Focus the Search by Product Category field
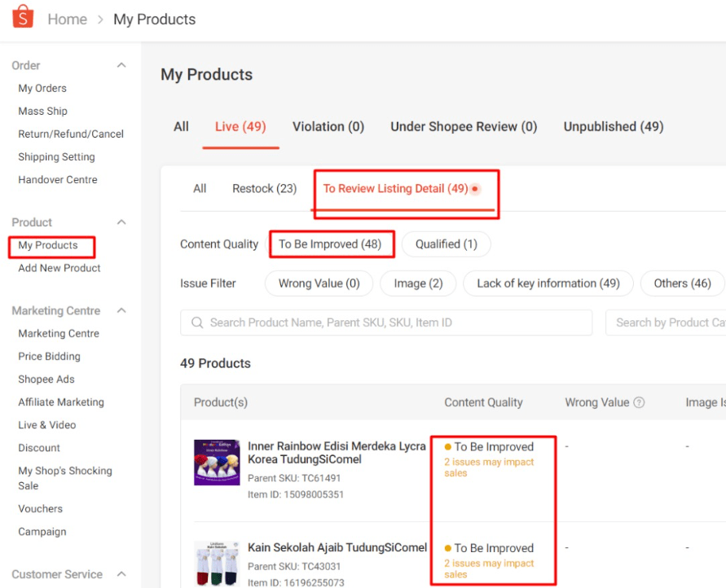This screenshot has height=588, width=726. 666,323
